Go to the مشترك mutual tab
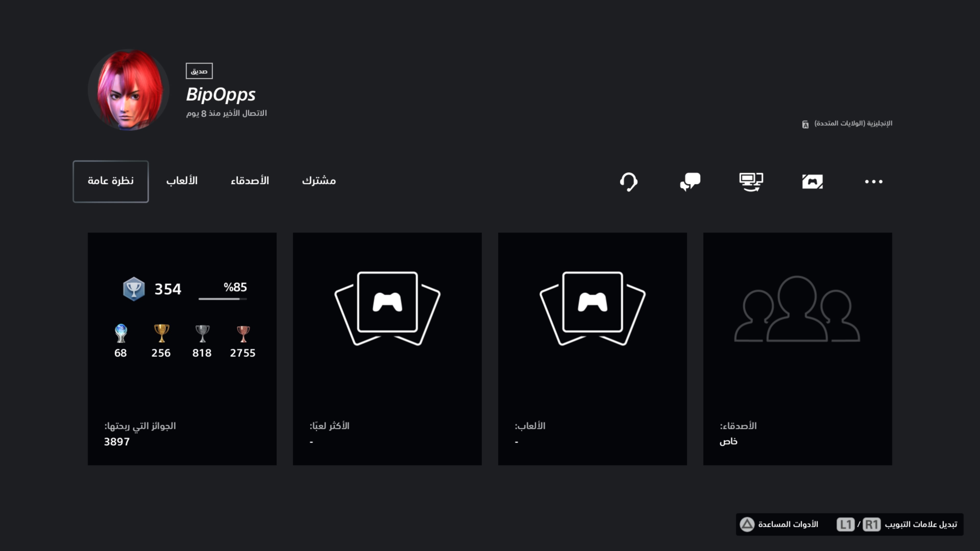This screenshot has width=980, height=551. point(319,181)
